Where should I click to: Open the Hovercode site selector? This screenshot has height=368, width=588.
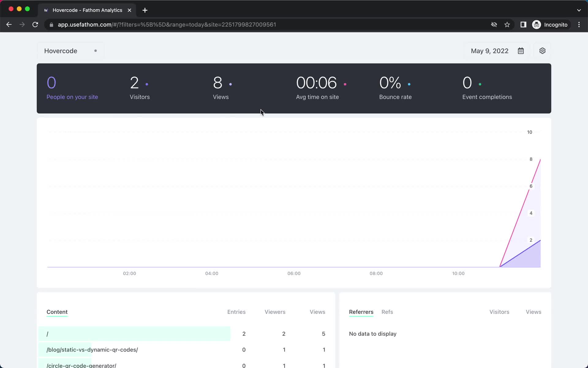(70, 51)
